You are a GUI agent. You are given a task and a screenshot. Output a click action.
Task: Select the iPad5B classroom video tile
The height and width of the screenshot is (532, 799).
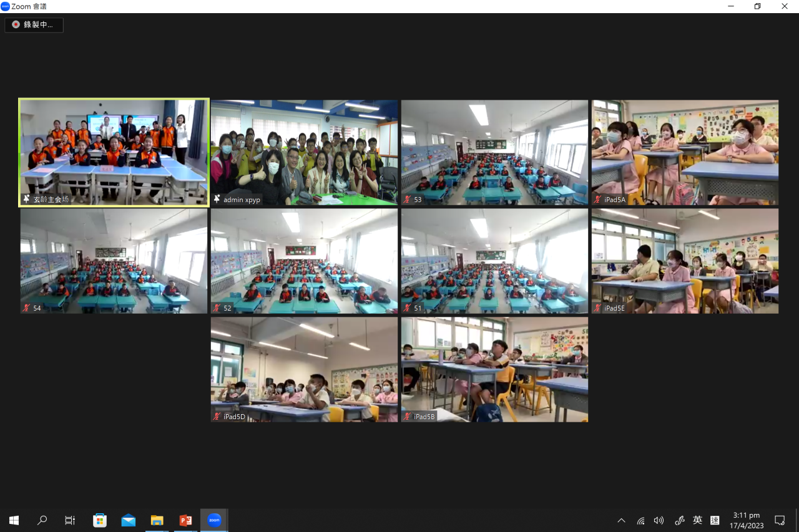coord(494,369)
